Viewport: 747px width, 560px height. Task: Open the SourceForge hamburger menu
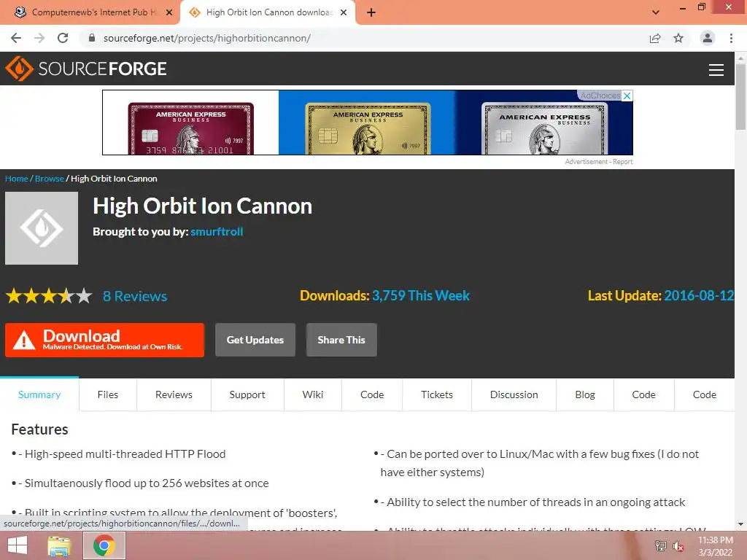(x=716, y=69)
